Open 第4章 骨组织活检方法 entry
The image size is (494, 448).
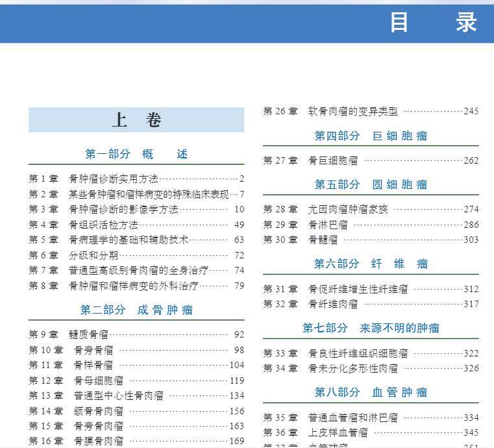click(x=136, y=225)
